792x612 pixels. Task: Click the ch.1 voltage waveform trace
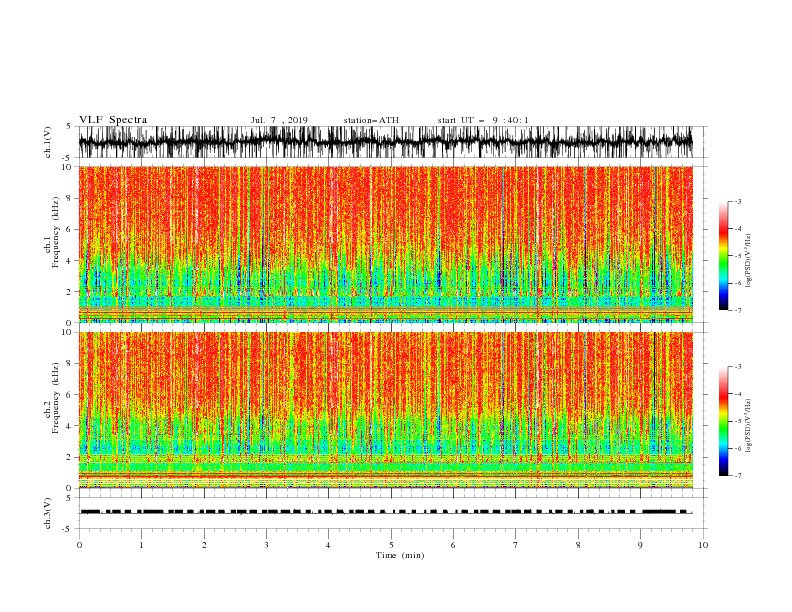tap(386, 142)
